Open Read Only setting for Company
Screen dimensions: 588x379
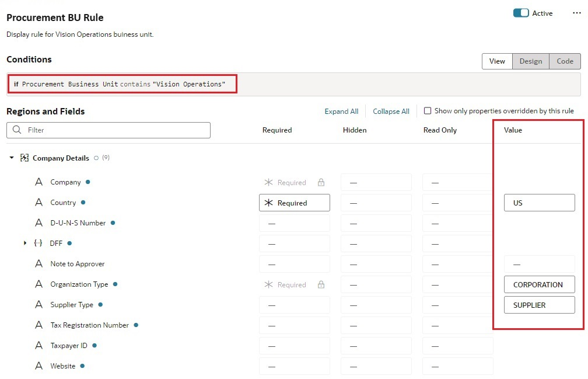(x=457, y=182)
